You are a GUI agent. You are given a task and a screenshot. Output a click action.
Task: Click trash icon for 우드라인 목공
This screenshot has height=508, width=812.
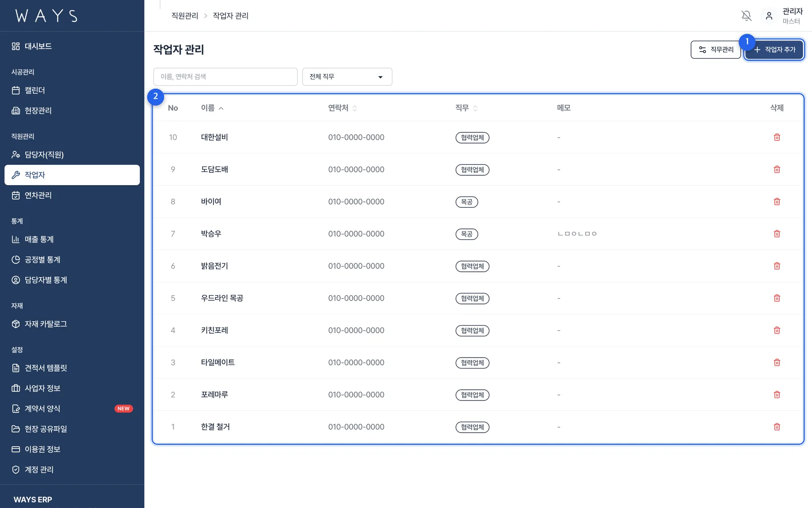777,298
